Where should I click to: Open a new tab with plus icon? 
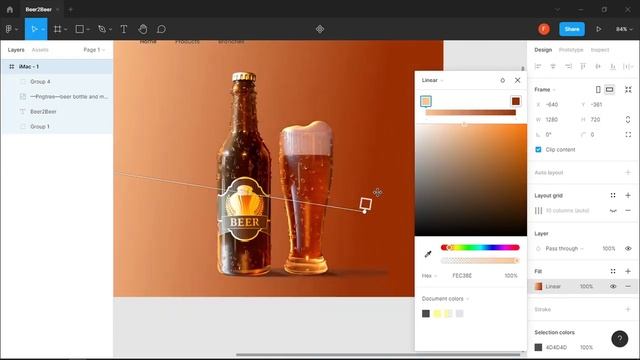(70, 9)
